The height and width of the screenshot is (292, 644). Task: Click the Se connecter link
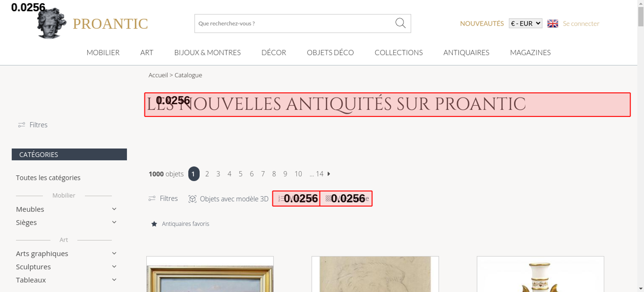pos(581,23)
